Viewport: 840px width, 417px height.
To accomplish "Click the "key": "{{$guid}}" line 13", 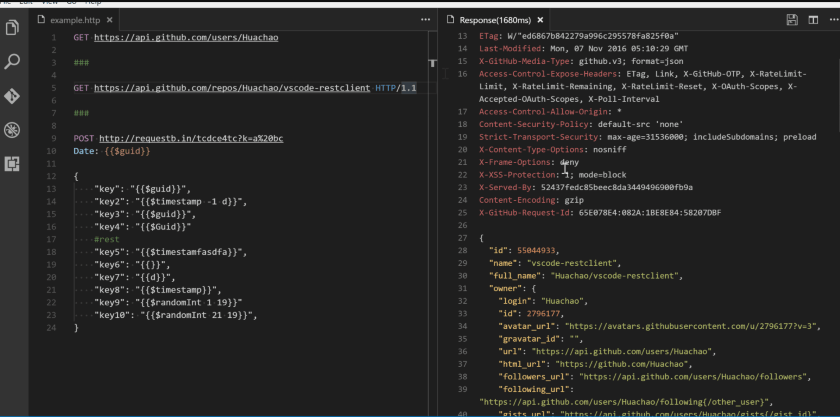I will pos(142,189).
